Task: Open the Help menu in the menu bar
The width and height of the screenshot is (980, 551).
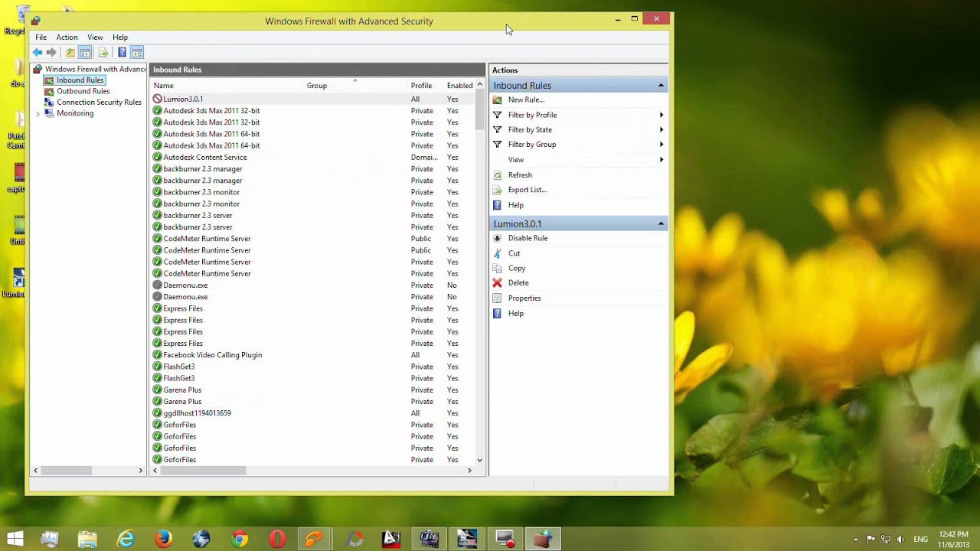Action: [120, 37]
